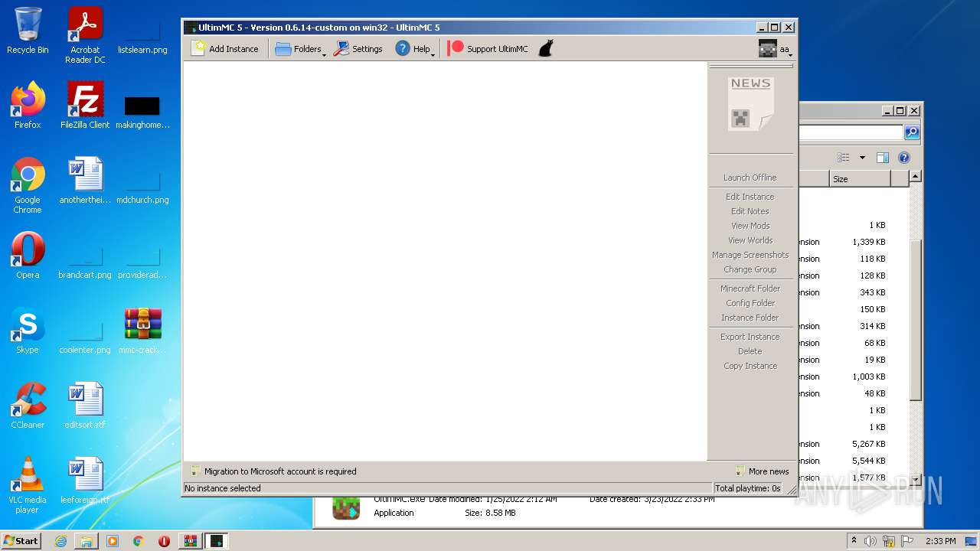Click Launch Offline button
Image resolution: width=980 pixels, height=551 pixels.
[750, 178]
